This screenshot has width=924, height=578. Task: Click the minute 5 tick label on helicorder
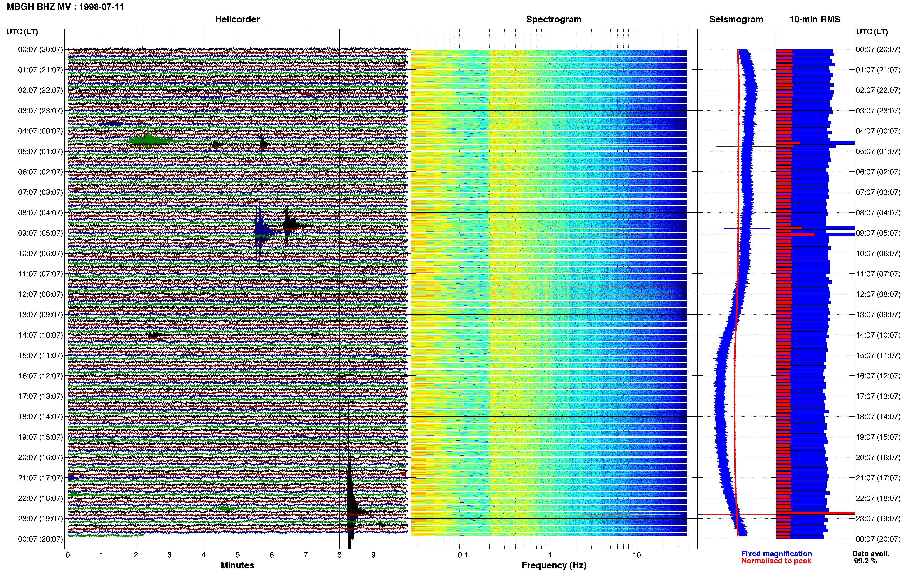(238, 555)
